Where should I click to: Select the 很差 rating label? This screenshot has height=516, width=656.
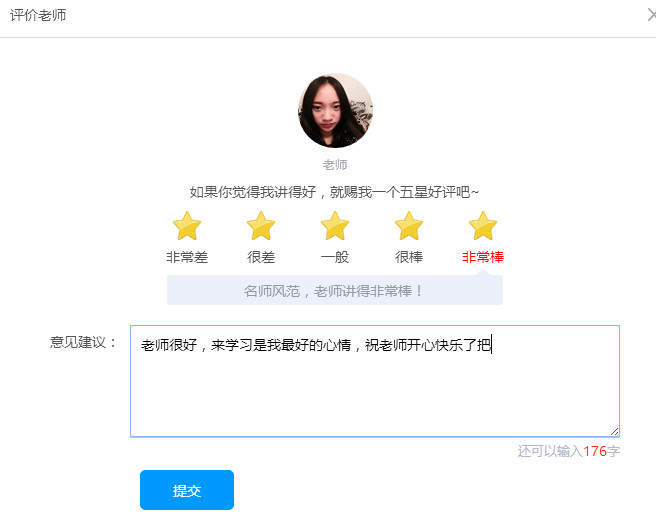point(261,257)
